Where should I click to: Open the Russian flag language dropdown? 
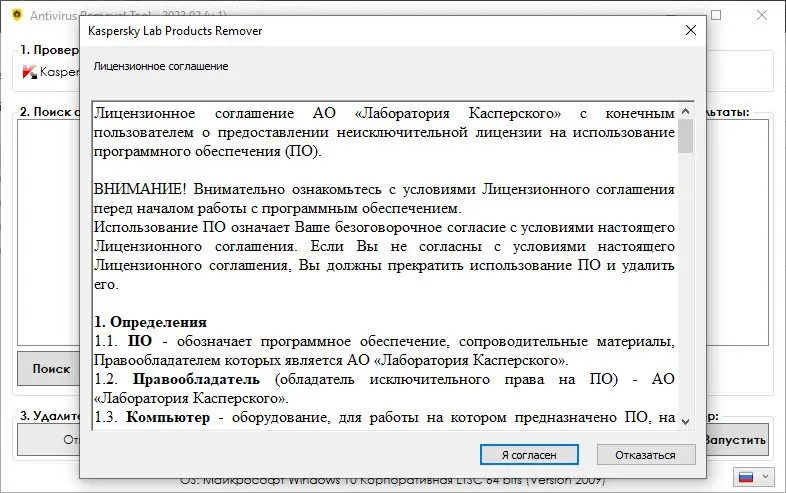point(756,477)
